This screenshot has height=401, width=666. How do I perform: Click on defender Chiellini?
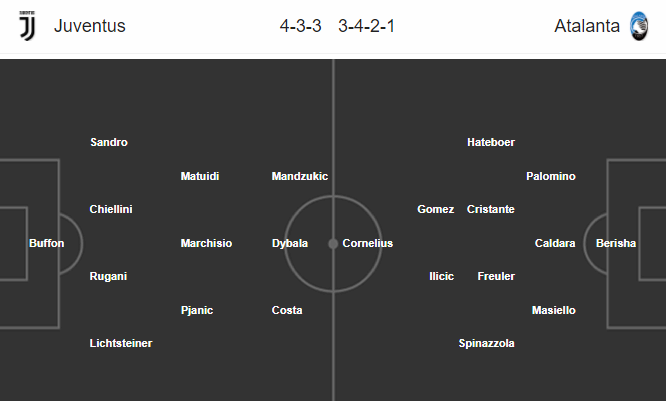111,209
